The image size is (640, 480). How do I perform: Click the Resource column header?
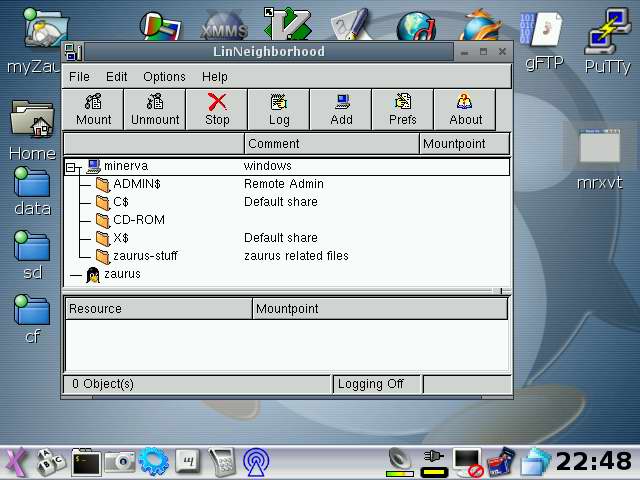click(158, 309)
